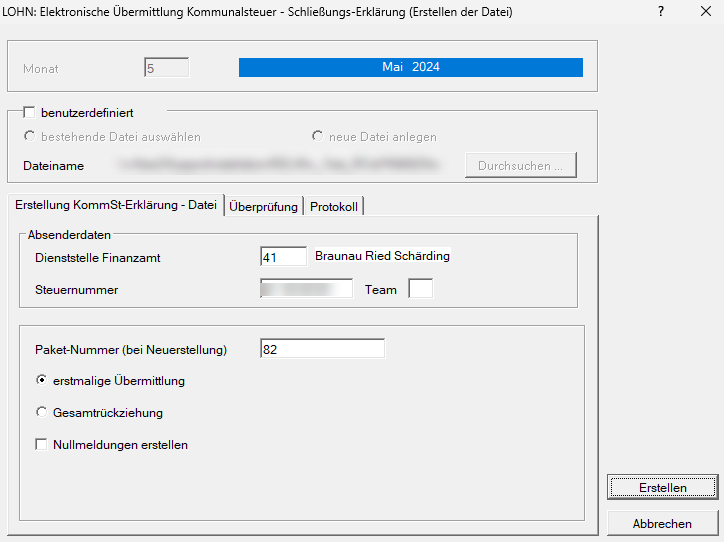
Task: Enable the benutzerdefiniert checkbox
Action: pyautogui.click(x=29, y=113)
